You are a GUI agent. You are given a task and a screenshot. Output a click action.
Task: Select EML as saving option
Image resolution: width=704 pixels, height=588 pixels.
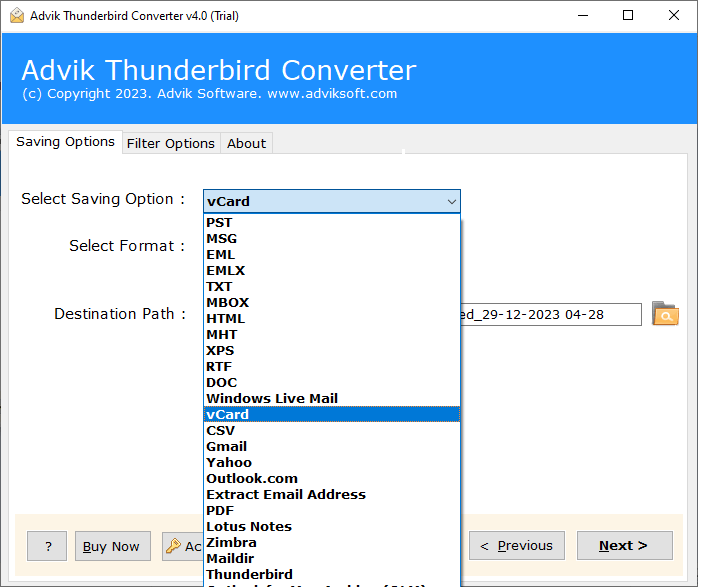pos(332,255)
